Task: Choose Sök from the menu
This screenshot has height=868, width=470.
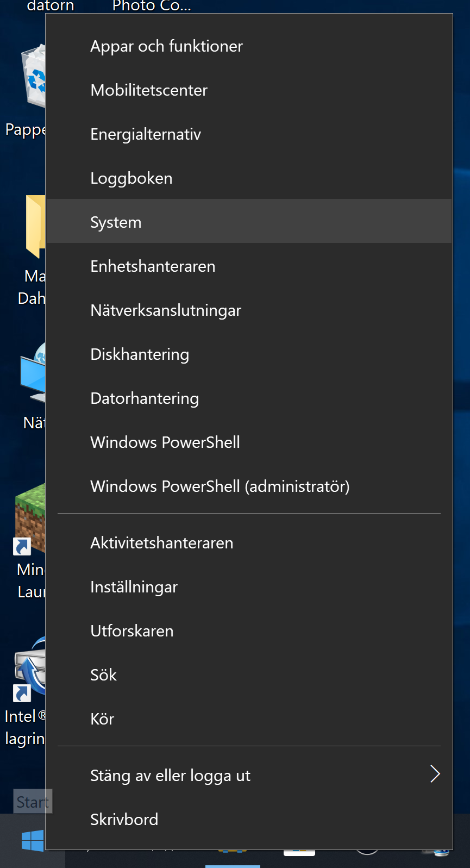Action: tap(249, 675)
